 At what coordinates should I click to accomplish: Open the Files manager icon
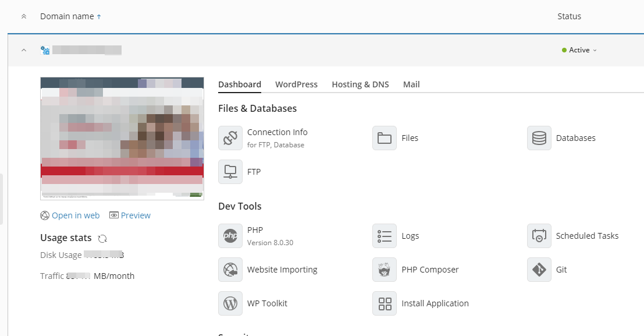385,138
